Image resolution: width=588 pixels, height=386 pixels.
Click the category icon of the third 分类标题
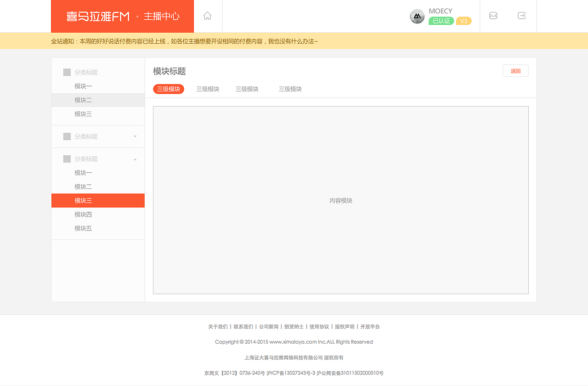pyautogui.click(x=66, y=159)
